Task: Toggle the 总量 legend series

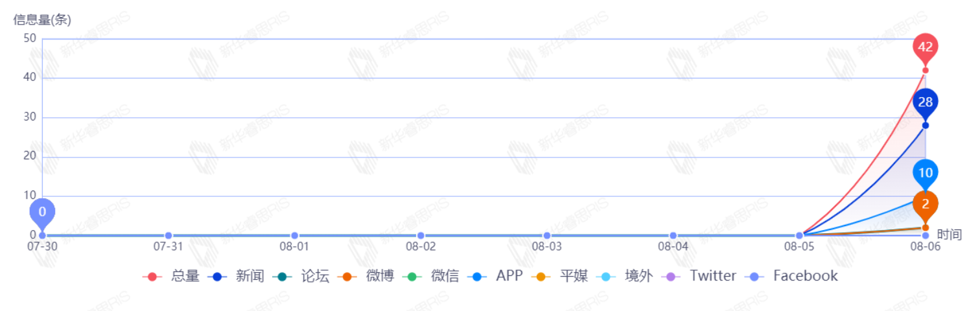Action: pos(172,277)
